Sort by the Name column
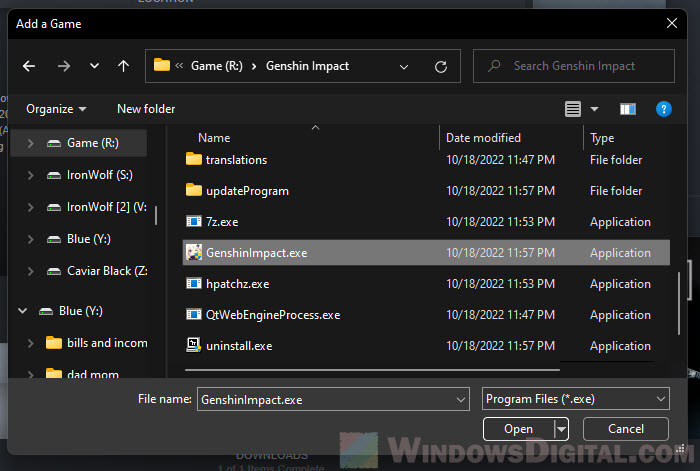Image resolution: width=700 pixels, height=471 pixels. pos(214,138)
